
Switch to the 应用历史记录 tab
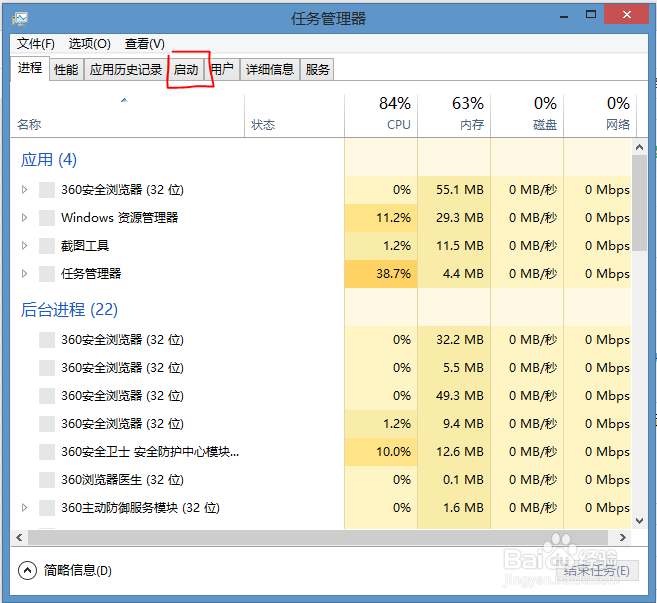click(x=126, y=70)
